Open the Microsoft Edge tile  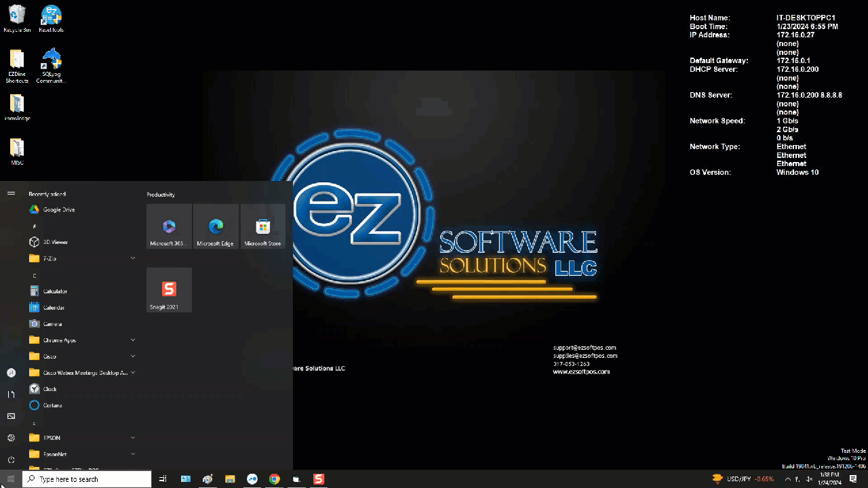216,226
